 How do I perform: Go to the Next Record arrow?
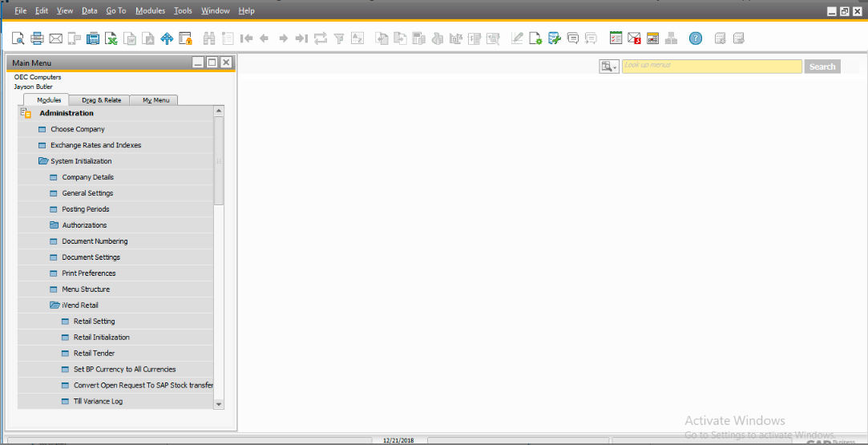[284, 38]
